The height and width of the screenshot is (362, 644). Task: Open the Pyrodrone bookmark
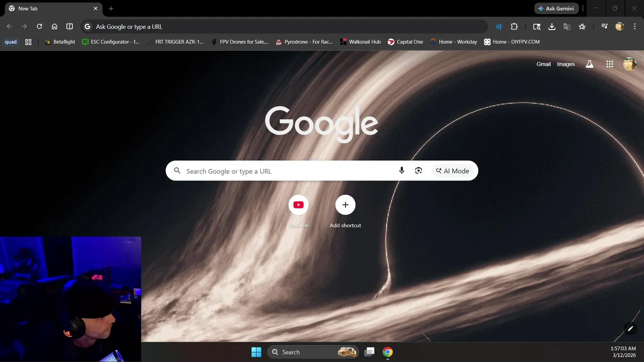(x=304, y=42)
